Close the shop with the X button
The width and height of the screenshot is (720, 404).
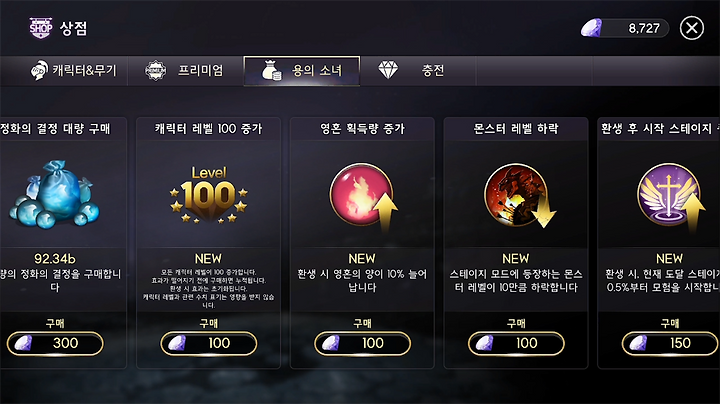click(x=692, y=28)
